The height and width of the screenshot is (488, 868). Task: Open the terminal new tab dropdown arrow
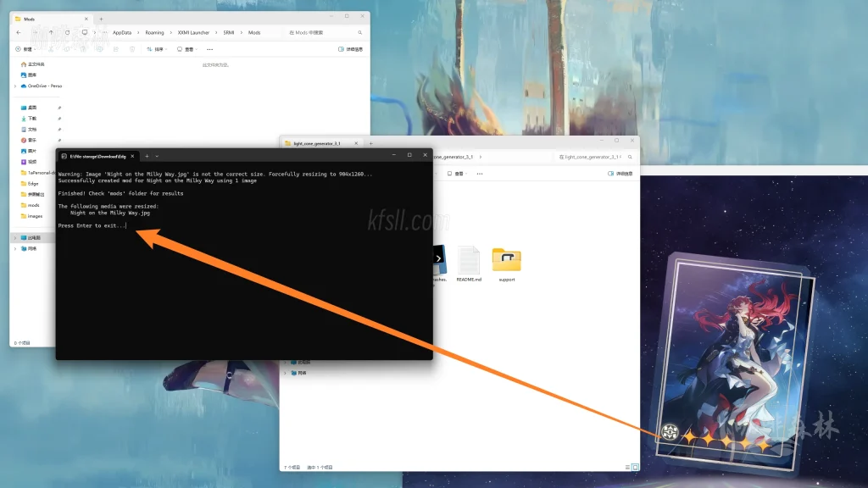[x=157, y=156]
